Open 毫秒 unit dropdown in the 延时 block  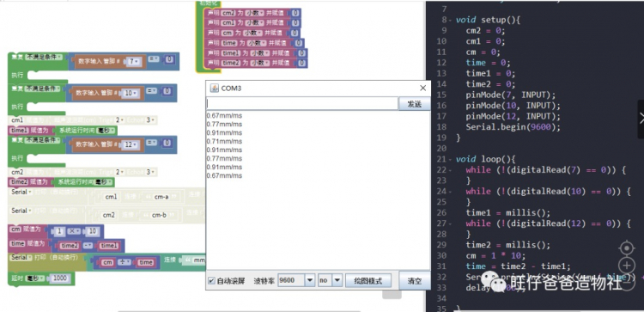pyautogui.click(x=36, y=278)
